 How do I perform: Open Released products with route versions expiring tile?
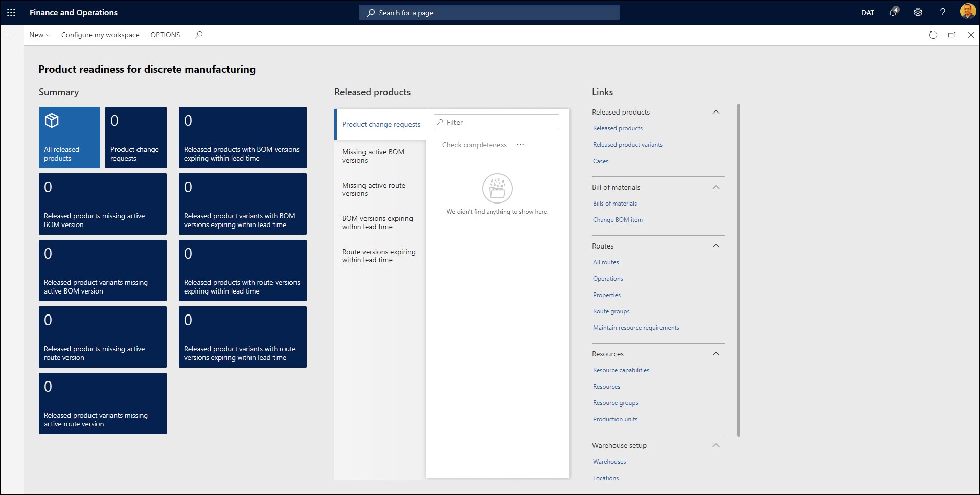tap(243, 271)
